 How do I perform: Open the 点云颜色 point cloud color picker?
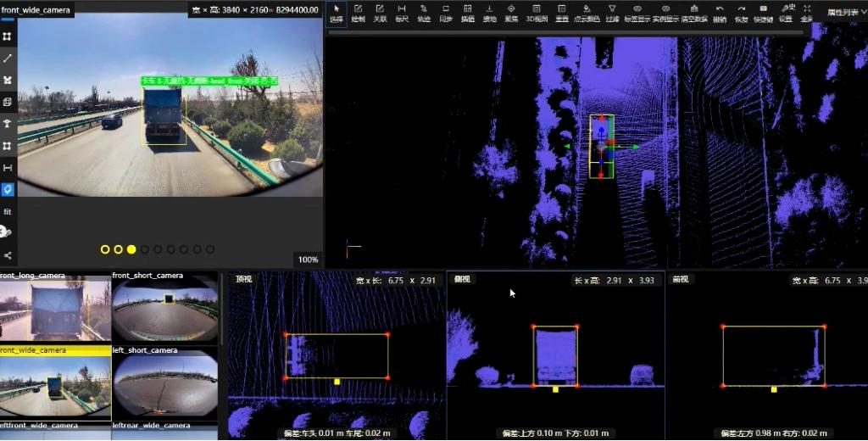click(x=587, y=14)
